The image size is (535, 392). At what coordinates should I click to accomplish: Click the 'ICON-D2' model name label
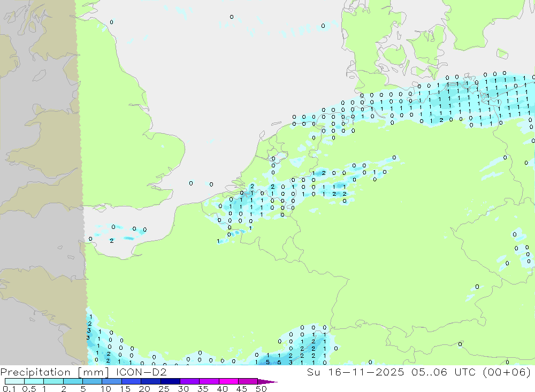click(x=141, y=372)
